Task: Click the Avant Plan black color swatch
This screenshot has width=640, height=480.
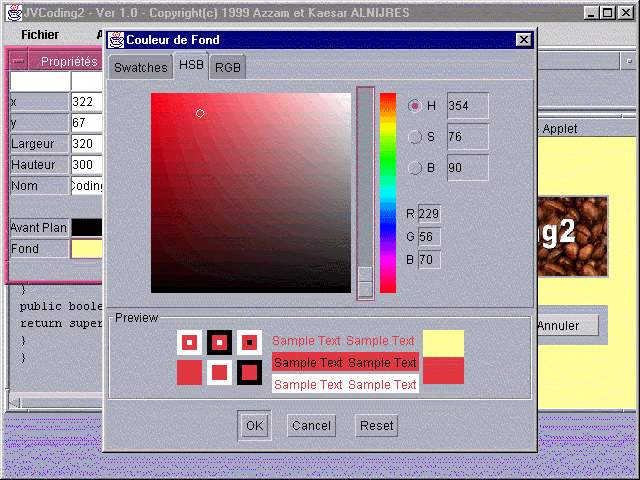Action: pos(87,227)
